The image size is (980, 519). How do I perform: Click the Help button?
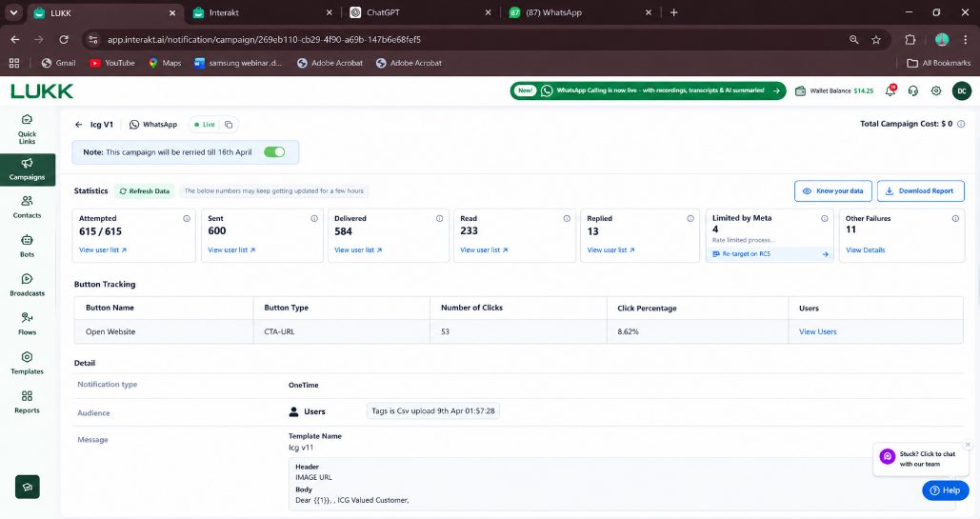point(945,490)
